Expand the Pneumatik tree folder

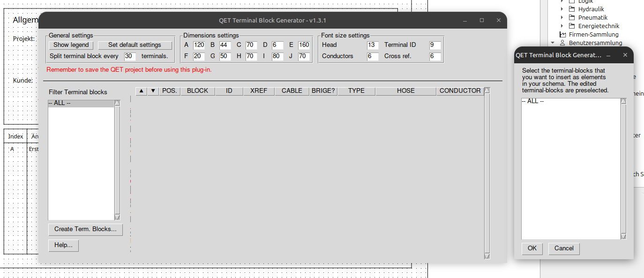point(562,18)
